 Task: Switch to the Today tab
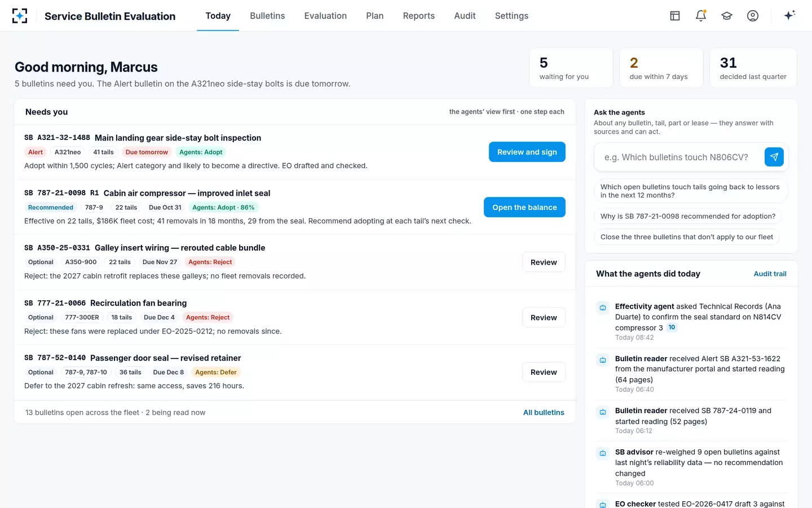pos(218,16)
